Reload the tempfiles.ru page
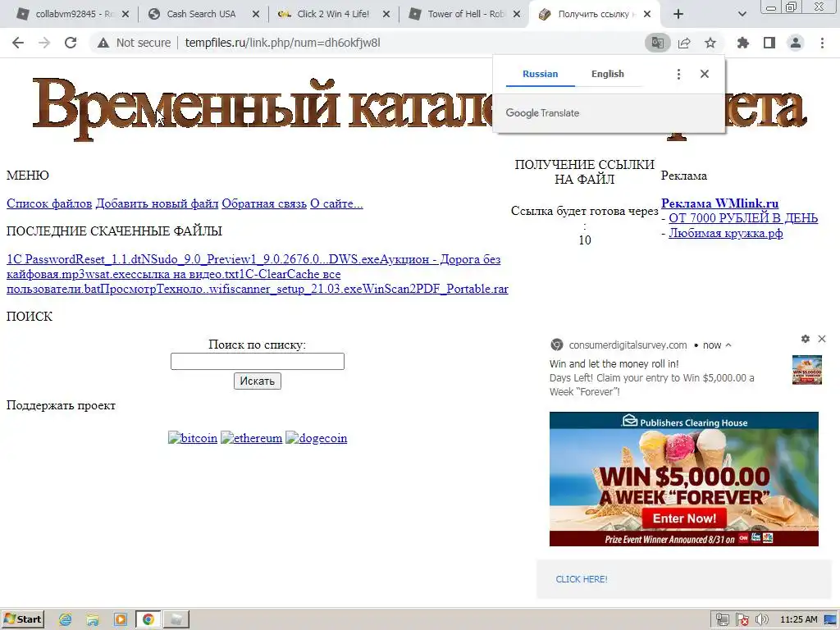The width and height of the screenshot is (840, 630). [x=71, y=43]
